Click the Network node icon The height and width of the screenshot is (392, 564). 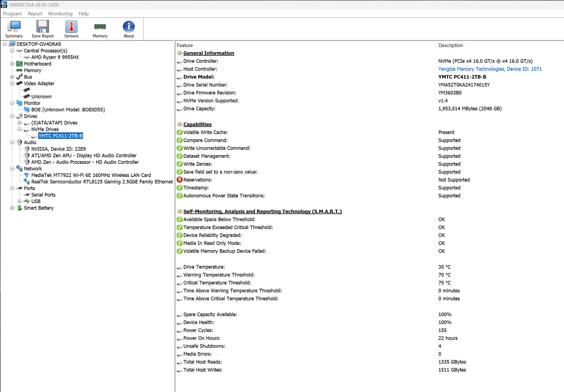(19, 169)
